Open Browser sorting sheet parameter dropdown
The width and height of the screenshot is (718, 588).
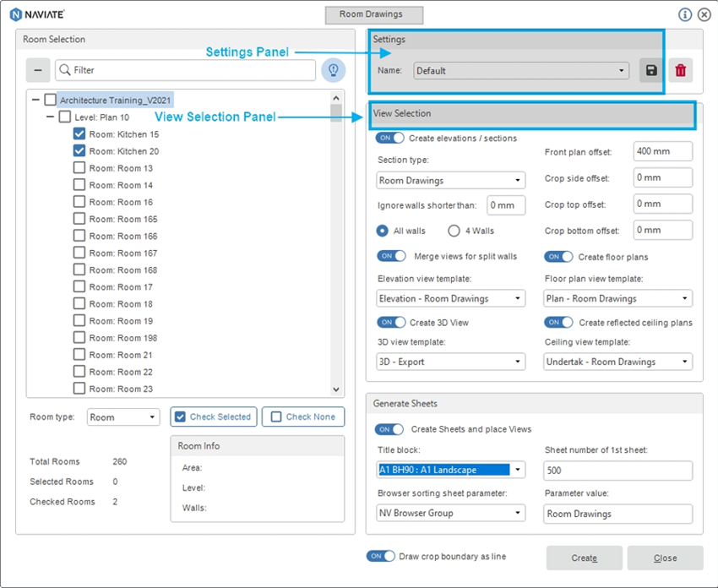tap(450, 513)
